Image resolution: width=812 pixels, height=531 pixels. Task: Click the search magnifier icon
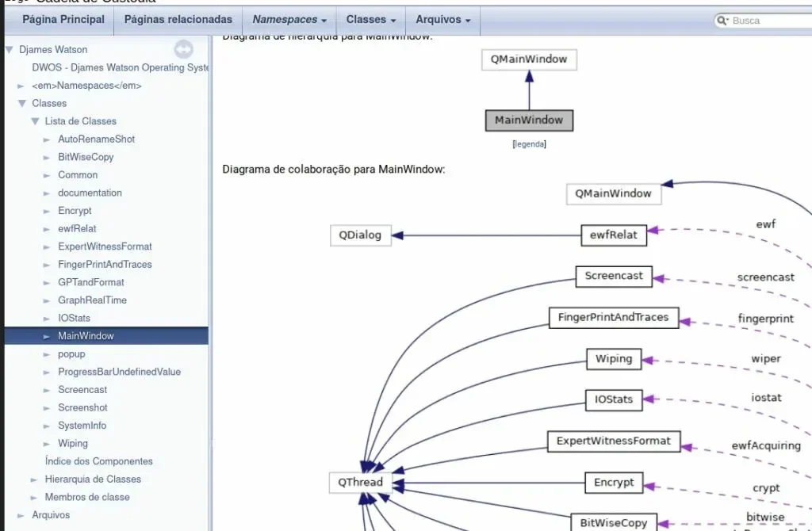pyautogui.click(x=722, y=21)
